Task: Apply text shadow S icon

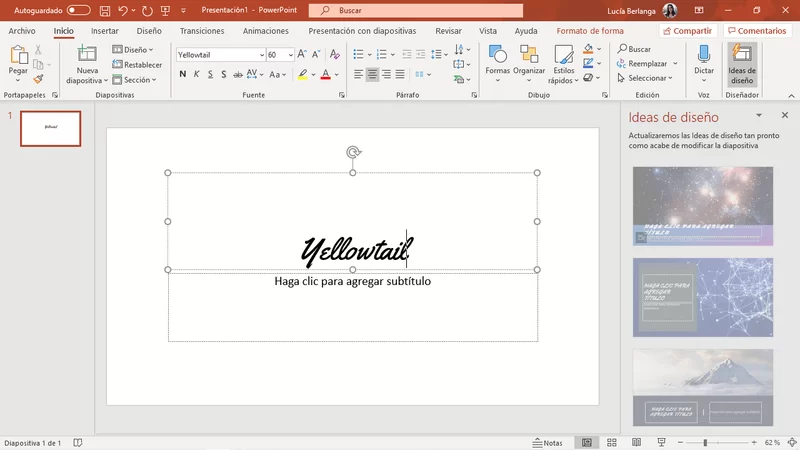Action: pos(223,74)
